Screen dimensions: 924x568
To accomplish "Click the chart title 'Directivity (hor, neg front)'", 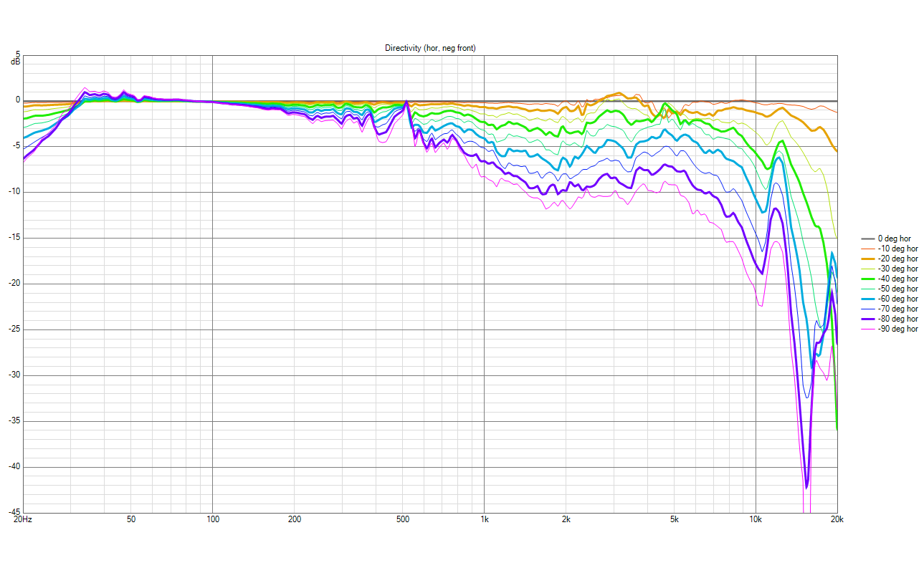I will pyautogui.click(x=430, y=48).
